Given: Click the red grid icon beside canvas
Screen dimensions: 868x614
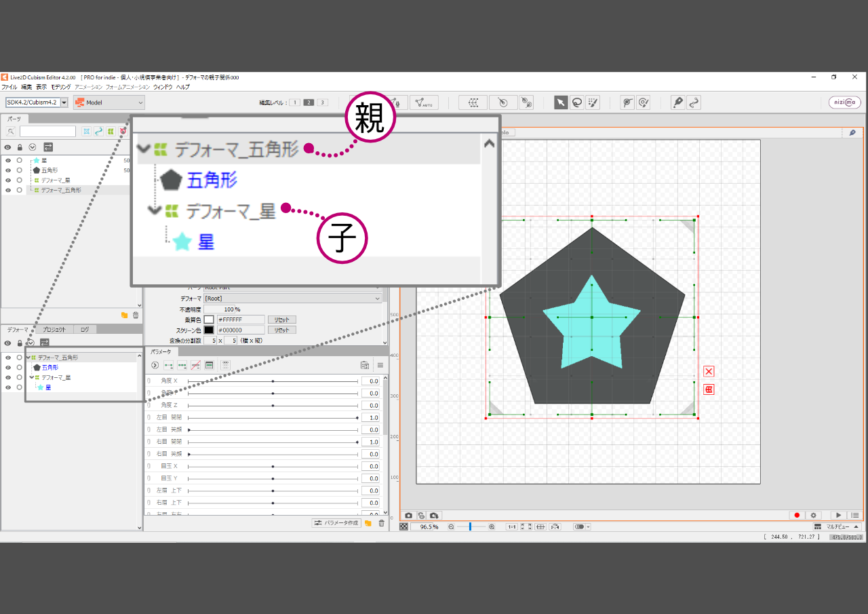Looking at the screenshot, I should click(709, 389).
